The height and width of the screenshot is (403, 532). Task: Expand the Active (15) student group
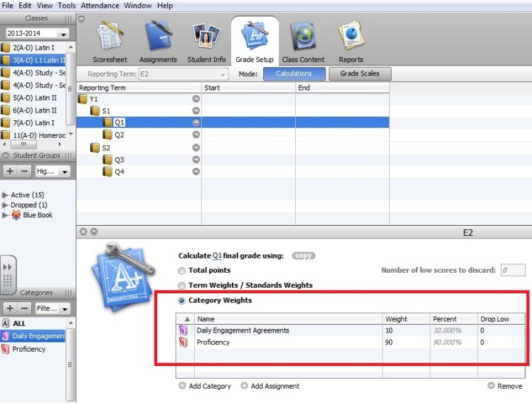click(6, 195)
